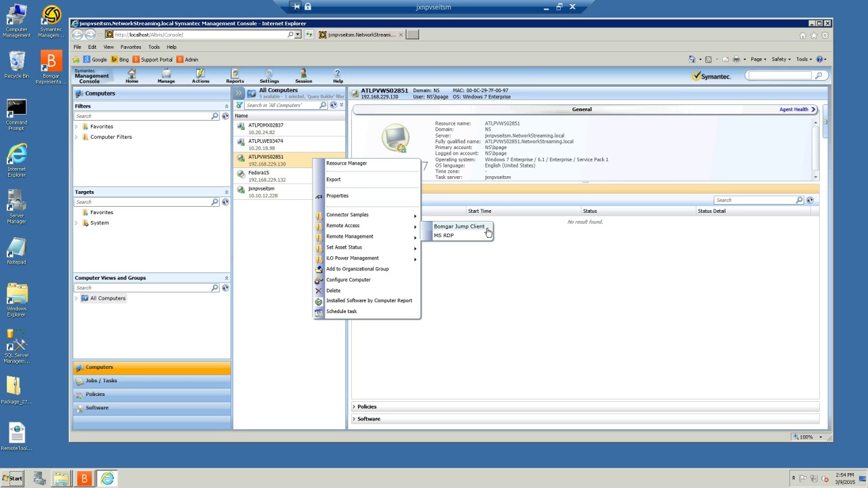
Task: Choose Configure Computer in context menu
Action: (348, 280)
